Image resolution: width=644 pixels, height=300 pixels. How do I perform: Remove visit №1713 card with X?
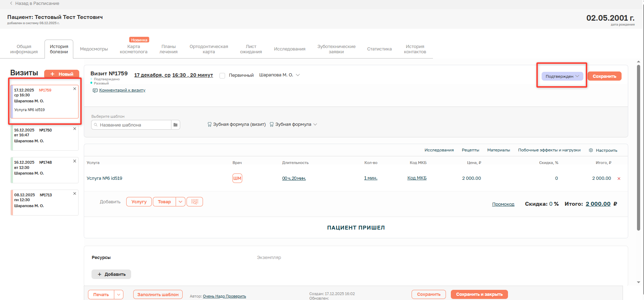tap(74, 193)
